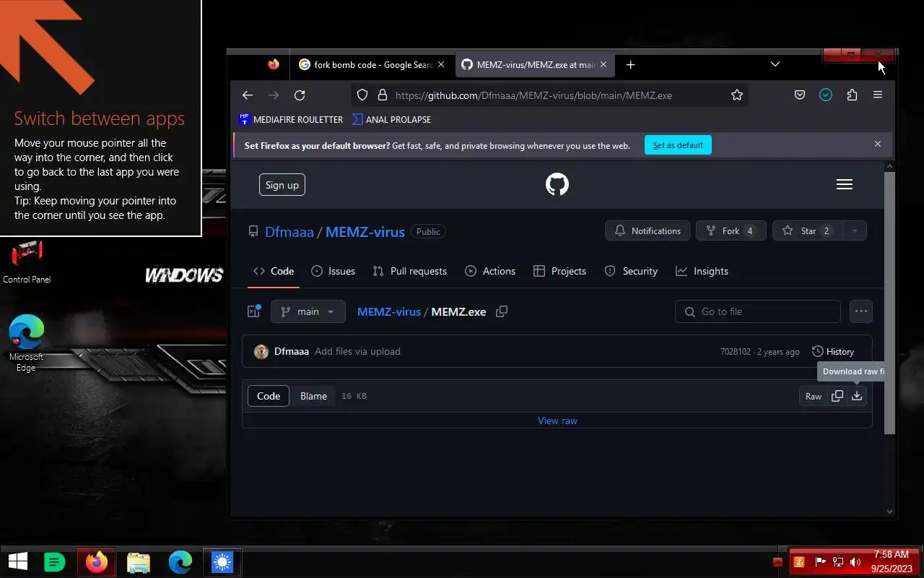Open a new tab with the plus button
This screenshot has width=924, height=578.
[x=630, y=64]
